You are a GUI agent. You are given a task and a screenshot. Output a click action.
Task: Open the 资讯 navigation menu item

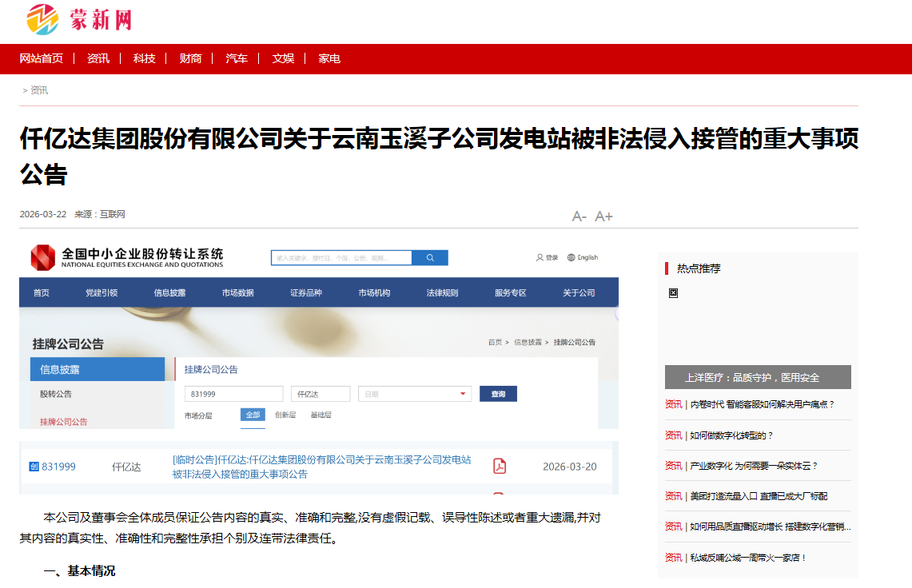[98, 59]
